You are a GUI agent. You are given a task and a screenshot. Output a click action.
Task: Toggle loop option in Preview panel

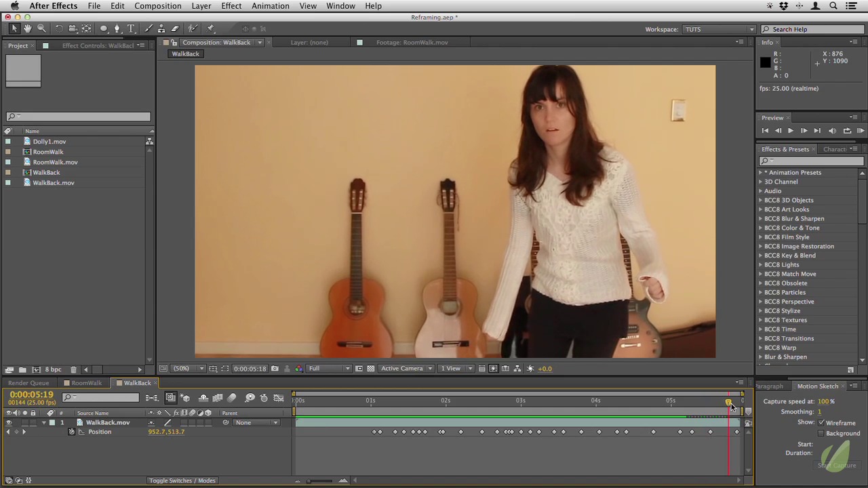847,131
